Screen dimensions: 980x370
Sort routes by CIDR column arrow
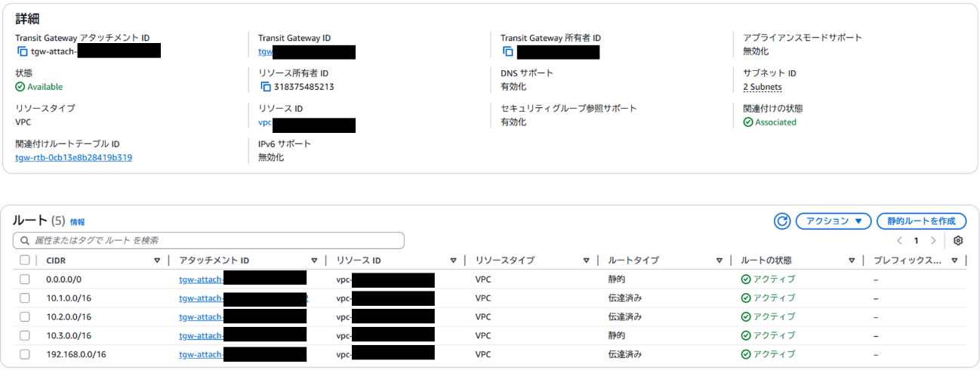click(157, 261)
